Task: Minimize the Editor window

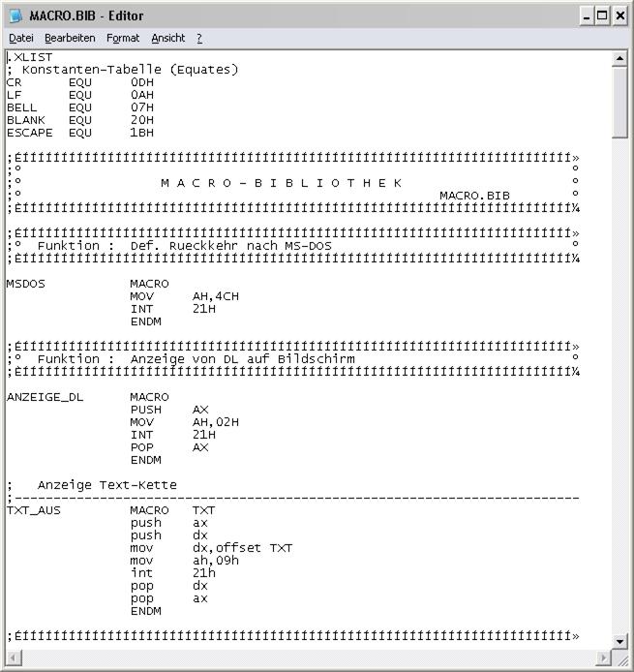Action: [588, 15]
